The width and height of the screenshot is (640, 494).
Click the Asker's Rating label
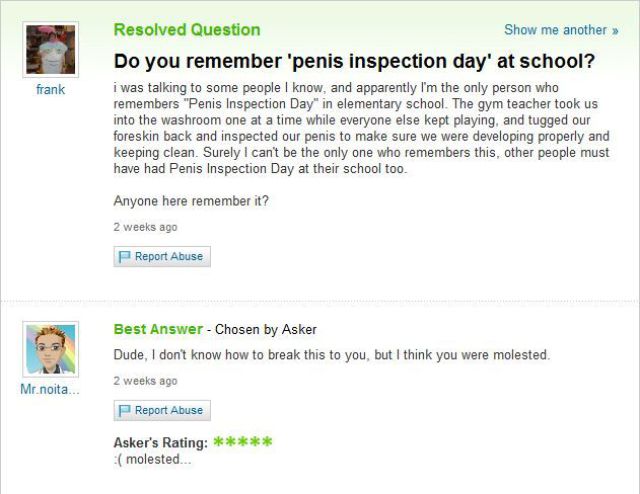point(161,443)
